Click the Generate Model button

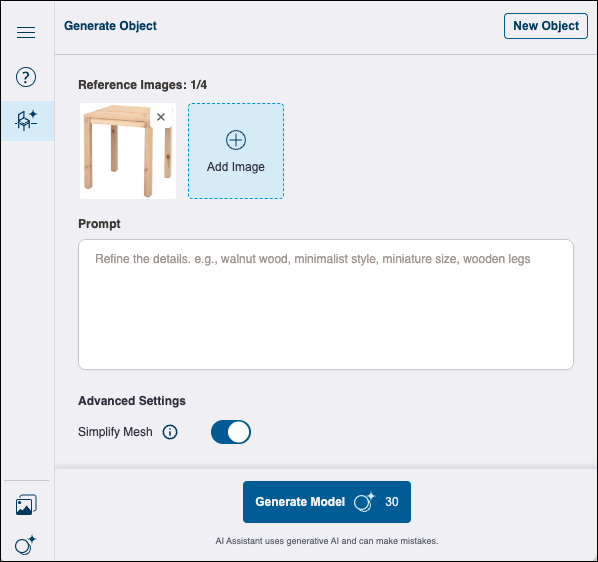(327, 502)
